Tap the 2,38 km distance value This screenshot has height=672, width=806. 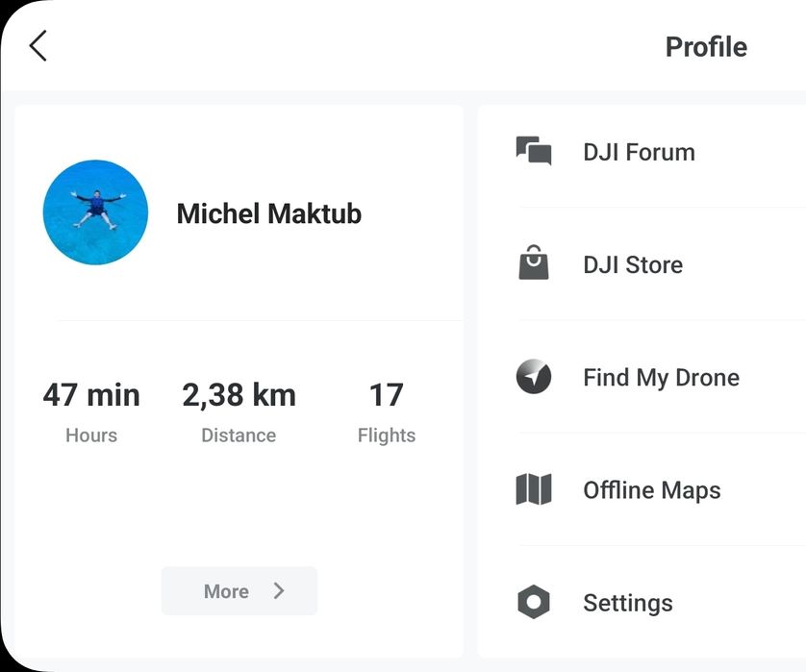point(239,395)
